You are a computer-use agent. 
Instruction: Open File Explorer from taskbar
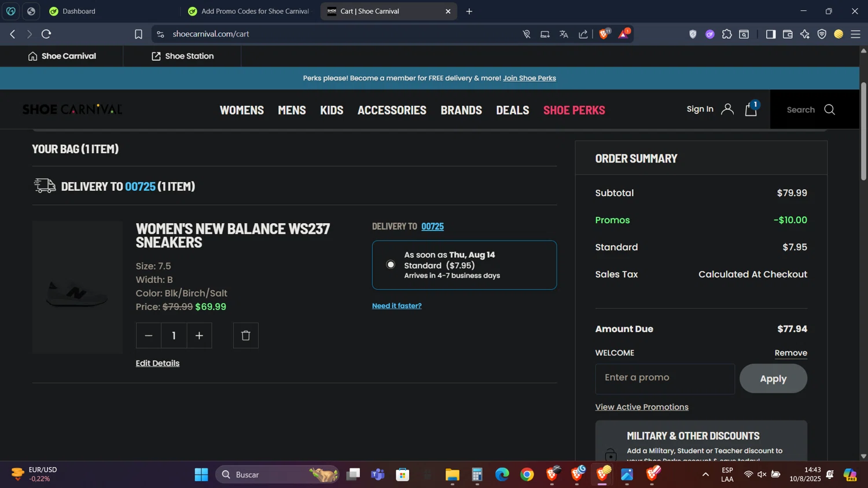[452, 475]
